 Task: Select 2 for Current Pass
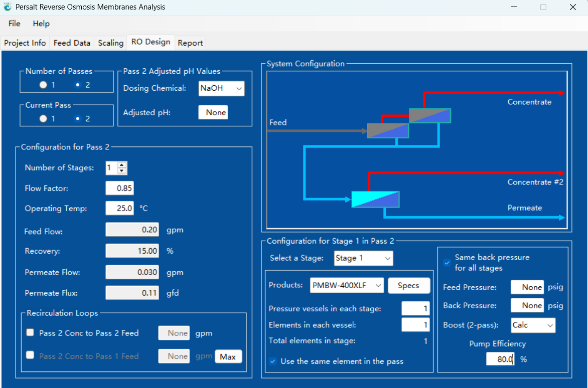point(78,119)
